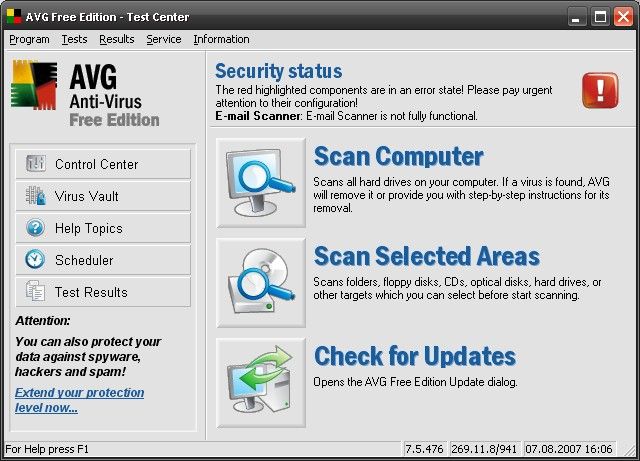Open the Information menu
This screenshot has height=461, width=640.
(221, 39)
